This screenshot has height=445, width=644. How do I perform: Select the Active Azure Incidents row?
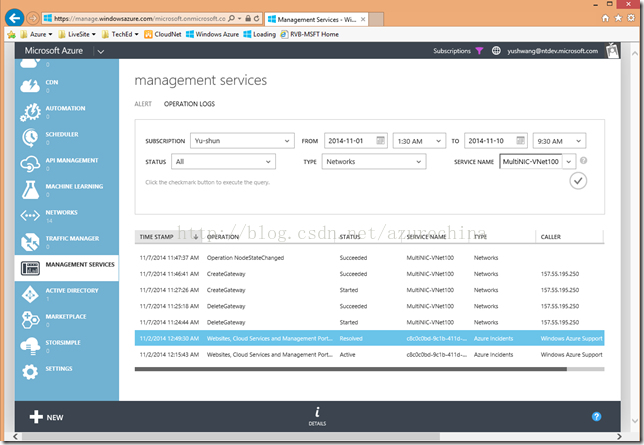click(370, 354)
